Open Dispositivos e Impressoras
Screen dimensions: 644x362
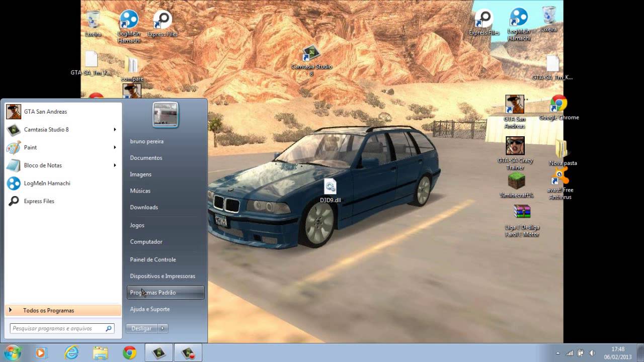click(166, 276)
